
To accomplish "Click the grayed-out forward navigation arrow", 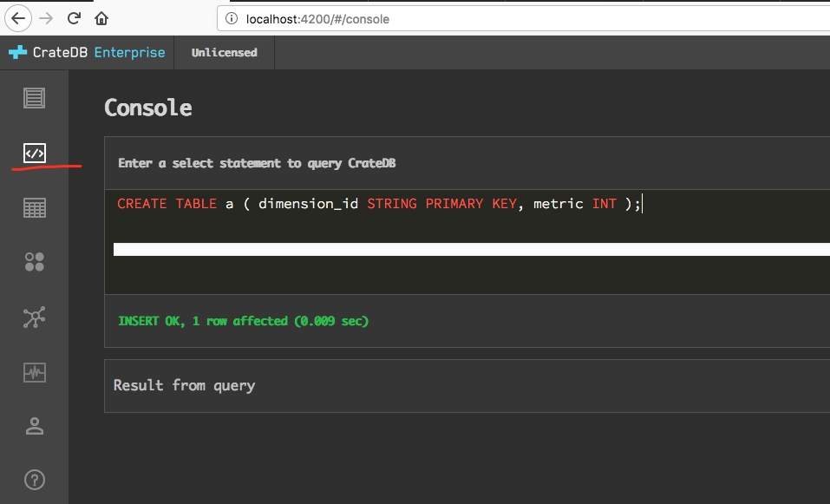I will coord(45,17).
